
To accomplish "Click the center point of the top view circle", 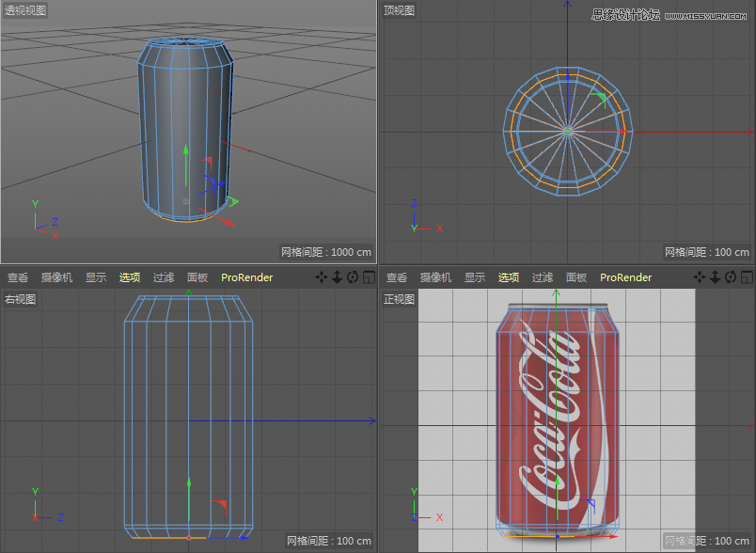I will point(567,131).
